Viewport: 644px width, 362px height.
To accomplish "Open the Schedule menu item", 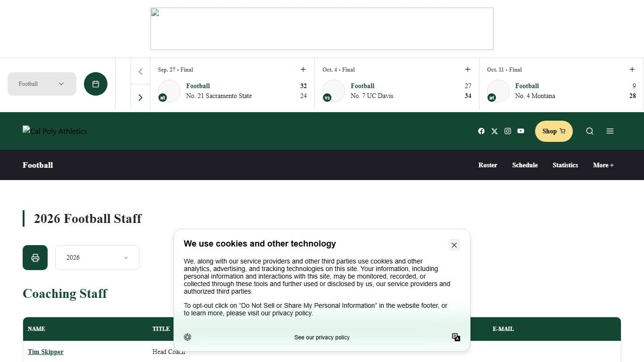I will pos(525,165).
